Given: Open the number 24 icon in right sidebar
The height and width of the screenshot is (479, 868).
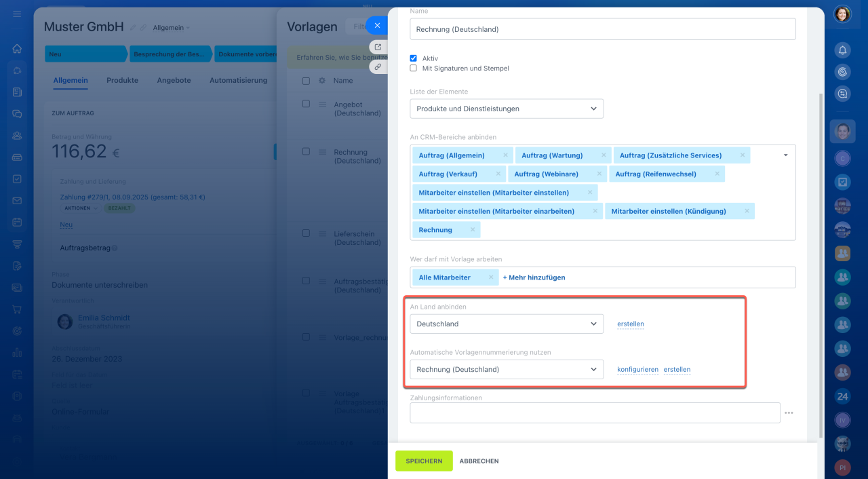Looking at the screenshot, I should pos(842,396).
